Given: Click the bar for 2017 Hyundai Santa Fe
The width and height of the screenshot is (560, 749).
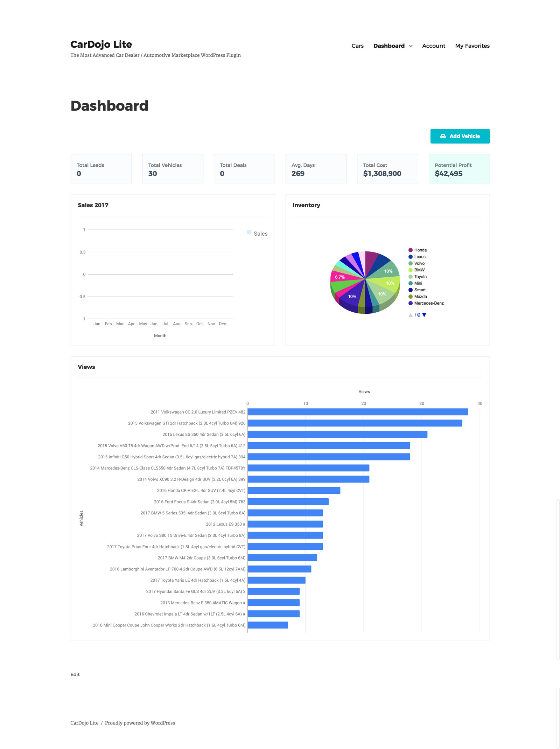Looking at the screenshot, I should [274, 591].
